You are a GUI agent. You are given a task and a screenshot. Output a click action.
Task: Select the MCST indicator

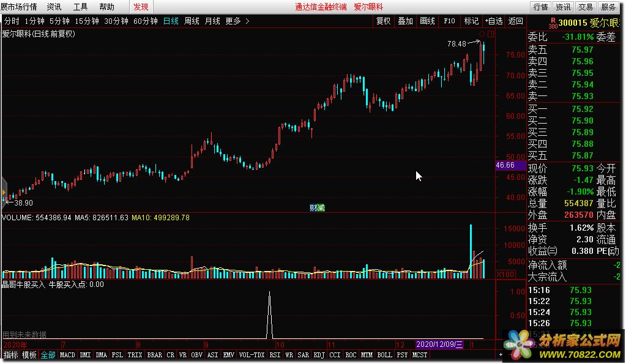[x=420, y=355]
